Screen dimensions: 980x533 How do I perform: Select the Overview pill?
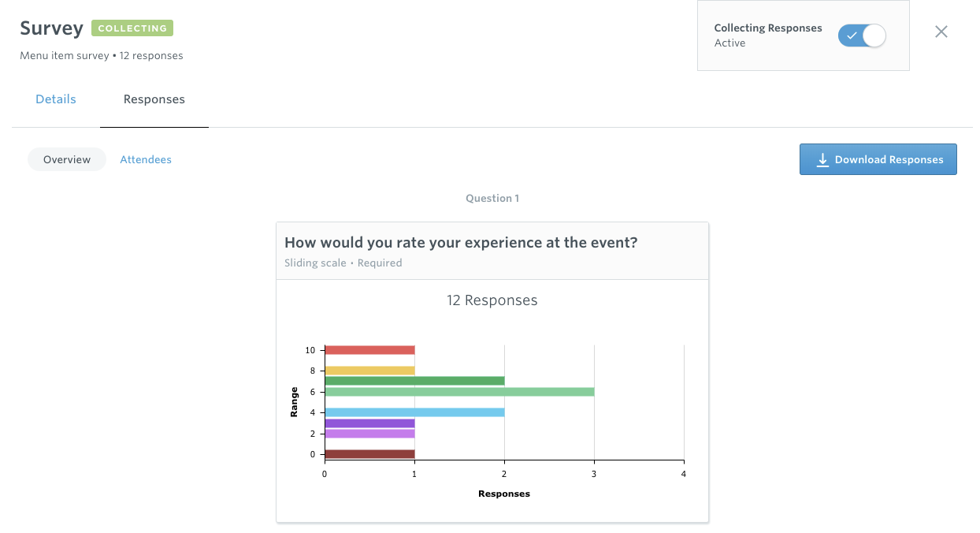click(x=67, y=159)
